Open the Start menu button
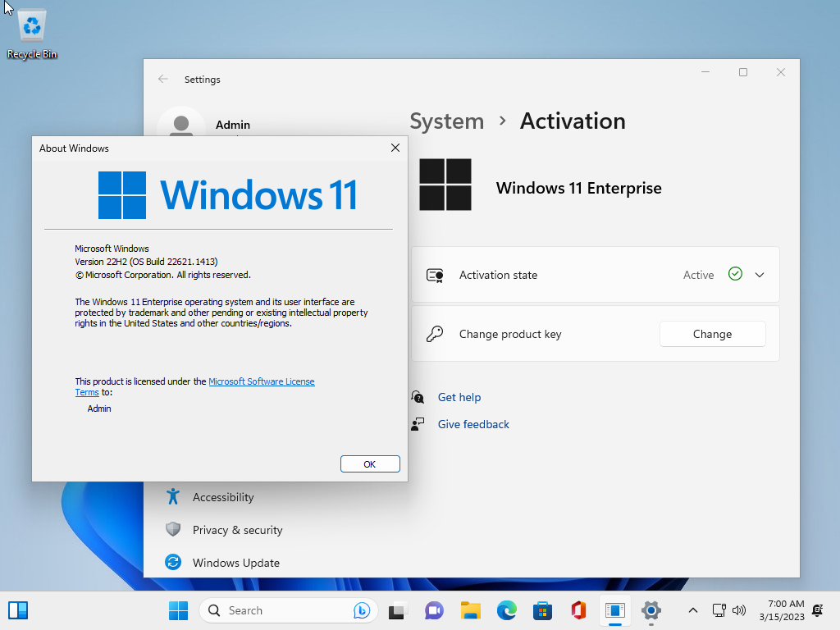840x630 pixels. click(x=178, y=610)
